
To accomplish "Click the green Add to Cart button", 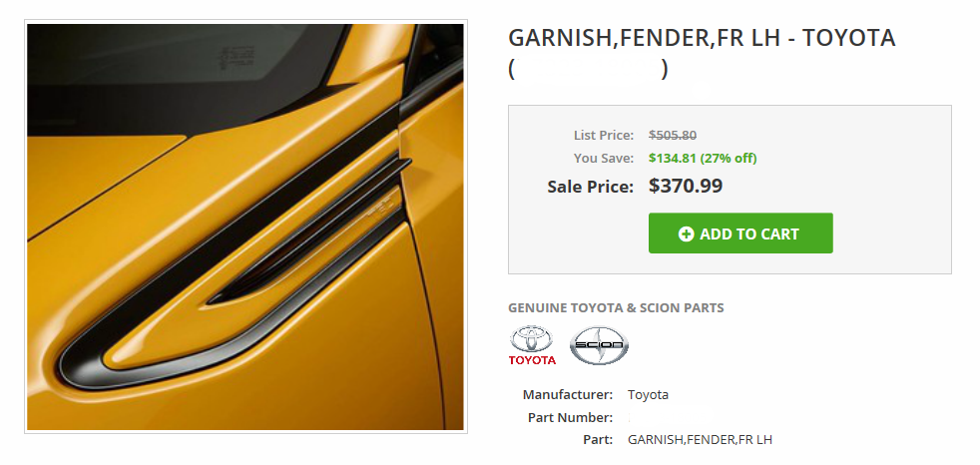I will 740,233.
